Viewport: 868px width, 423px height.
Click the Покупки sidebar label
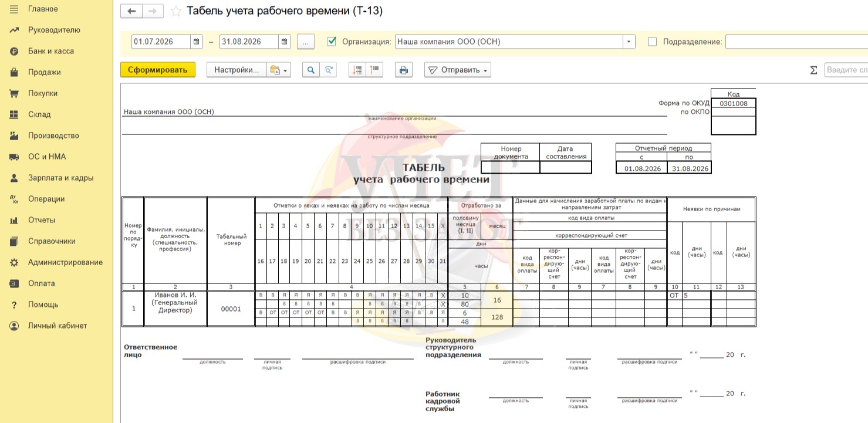(x=43, y=93)
